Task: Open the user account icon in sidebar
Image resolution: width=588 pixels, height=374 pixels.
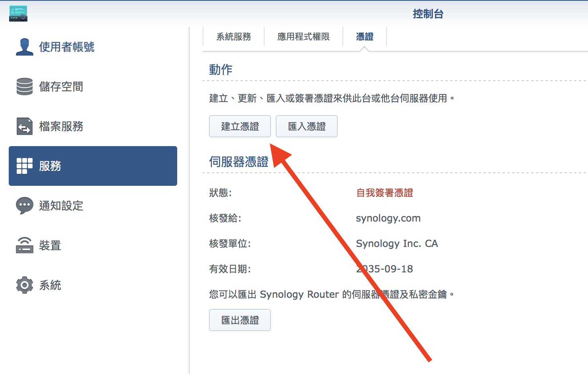Action: tap(24, 47)
